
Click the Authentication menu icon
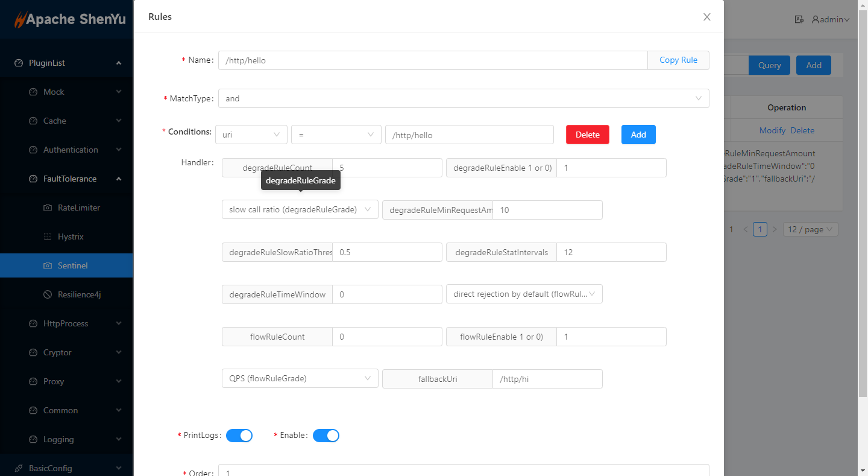(x=33, y=150)
